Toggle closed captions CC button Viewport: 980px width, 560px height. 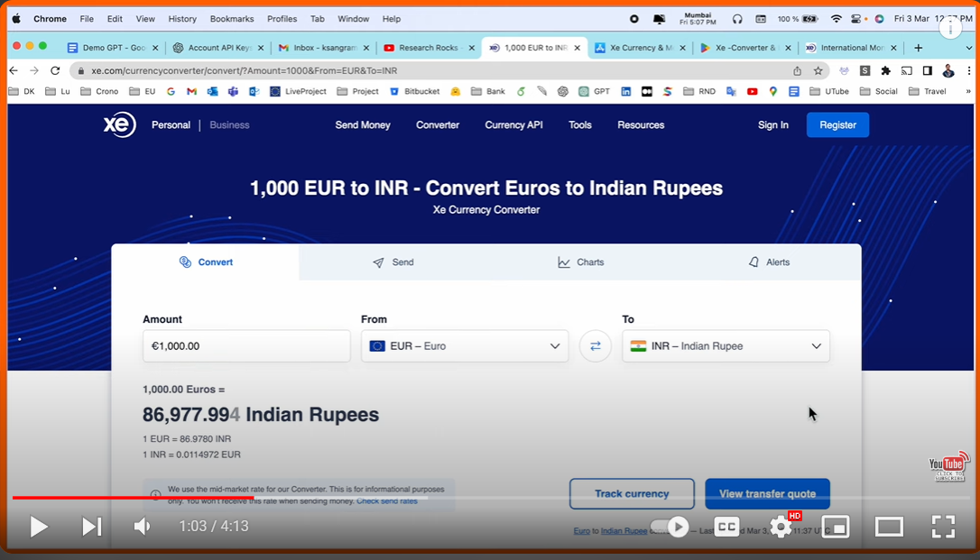[727, 527]
